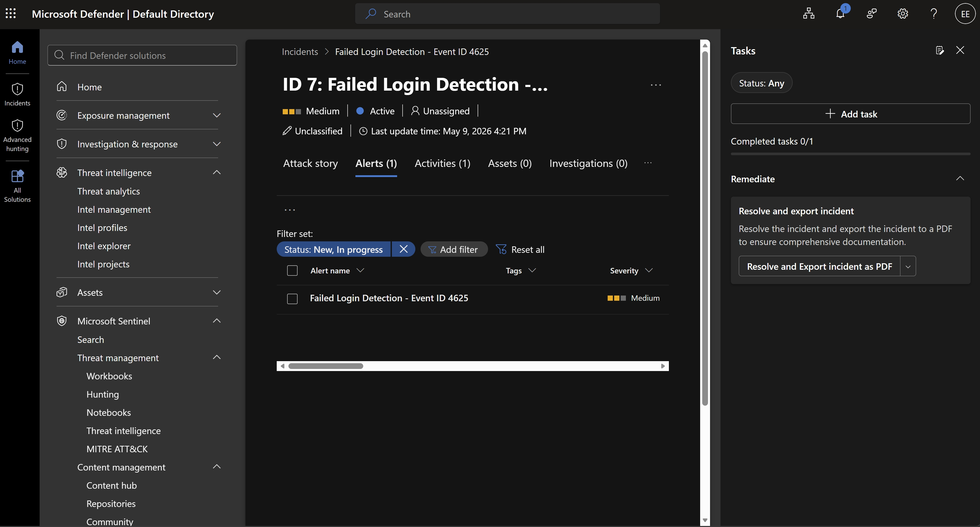Collapse Threat intelligence section
Screen dimensions: 980x527
(x=217, y=172)
